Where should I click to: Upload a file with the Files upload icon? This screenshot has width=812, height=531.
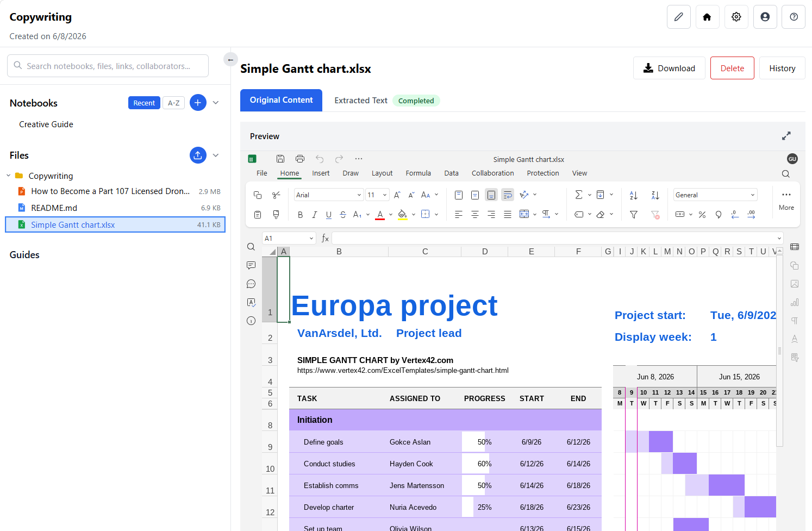coord(198,155)
